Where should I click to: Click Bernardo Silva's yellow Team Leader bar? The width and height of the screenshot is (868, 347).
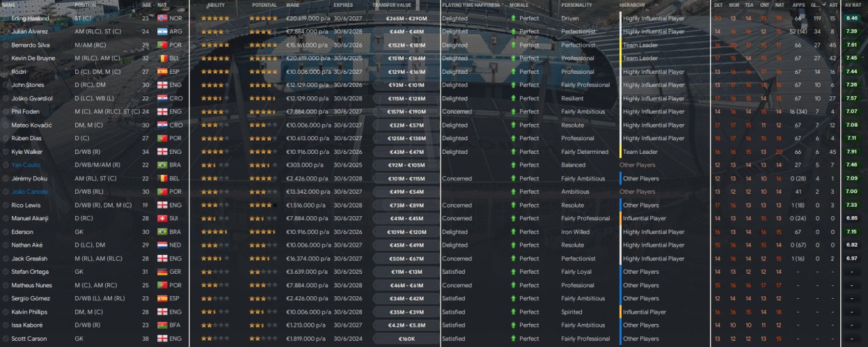coord(620,45)
